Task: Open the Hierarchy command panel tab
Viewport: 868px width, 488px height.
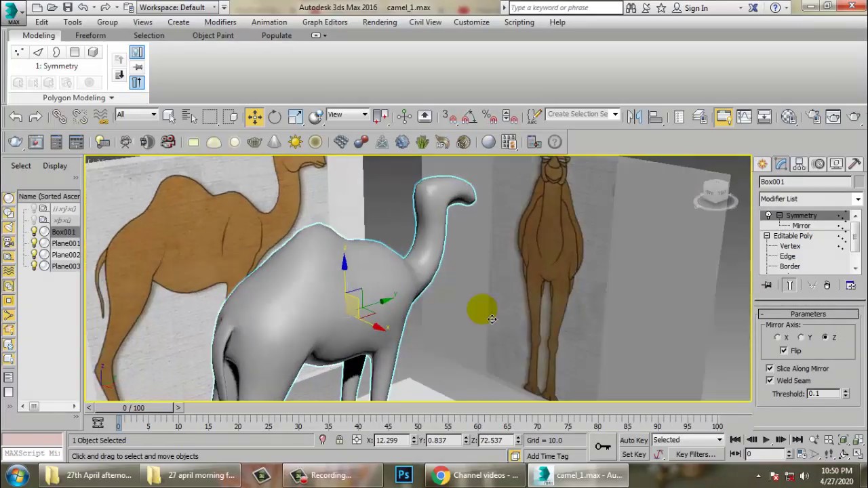Action: tap(800, 164)
